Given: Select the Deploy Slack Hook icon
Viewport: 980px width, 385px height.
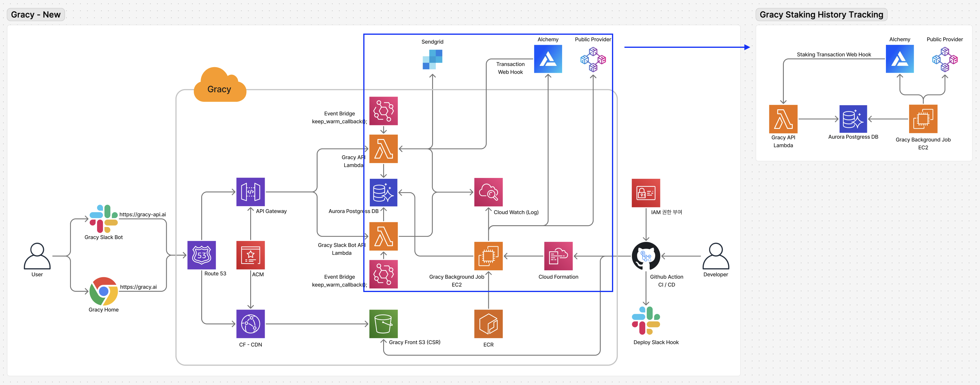Looking at the screenshot, I should pyautogui.click(x=646, y=321).
